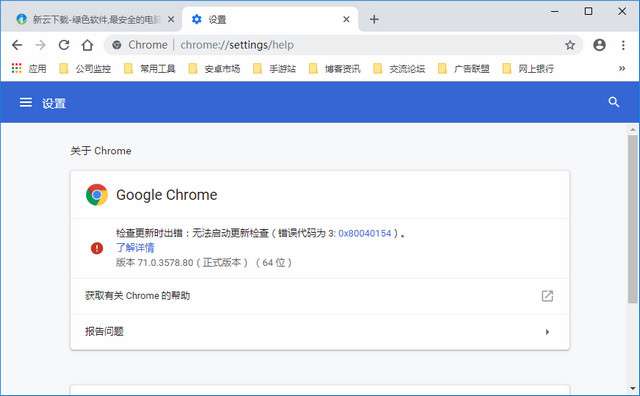Open the settings hamburger menu
Image resolution: width=640 pixels, height=396 pixels.
coord(26,102)
